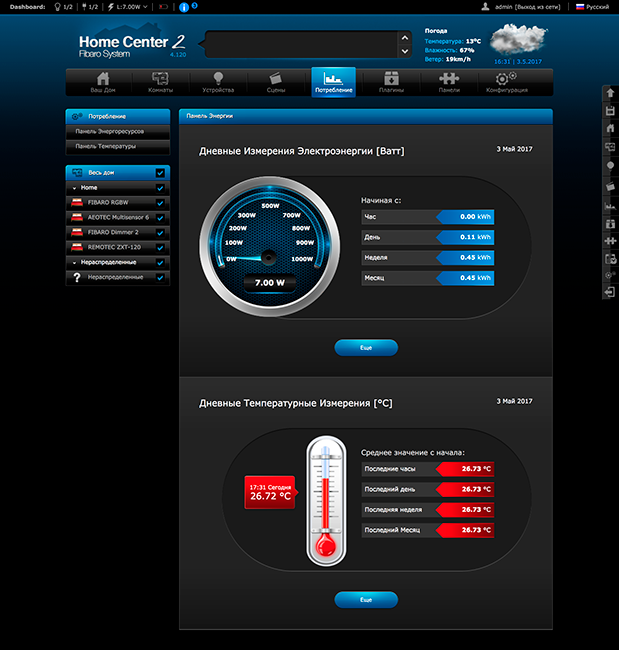Viewport: 619px width, 650px height.
Task: Click the message box down arrow
Action: 405,52
